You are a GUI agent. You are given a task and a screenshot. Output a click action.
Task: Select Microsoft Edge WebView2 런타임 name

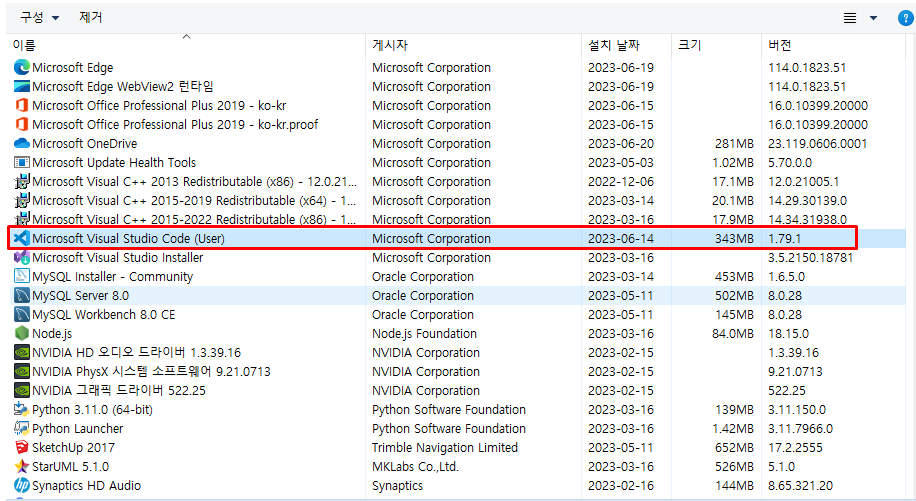click(123, 86)
